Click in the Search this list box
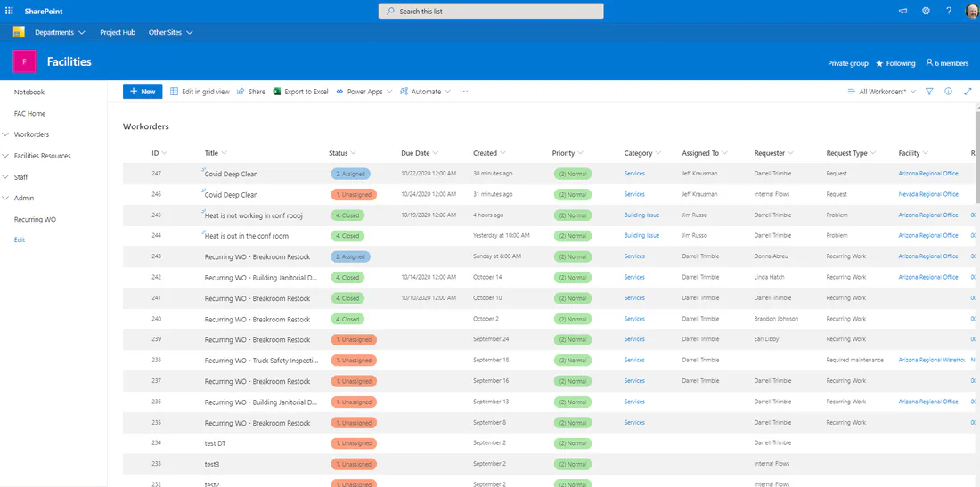The image size is (980, 487). pos(491,12)
